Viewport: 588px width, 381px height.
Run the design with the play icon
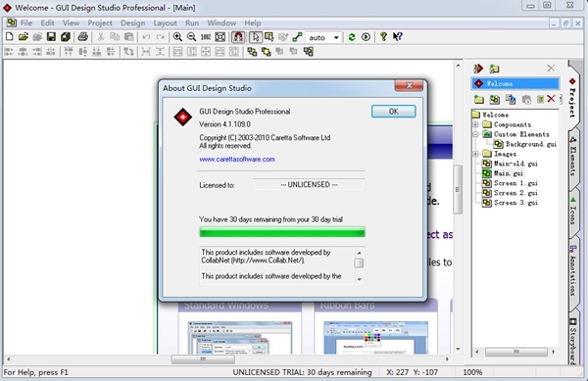[x=366, y=36]
